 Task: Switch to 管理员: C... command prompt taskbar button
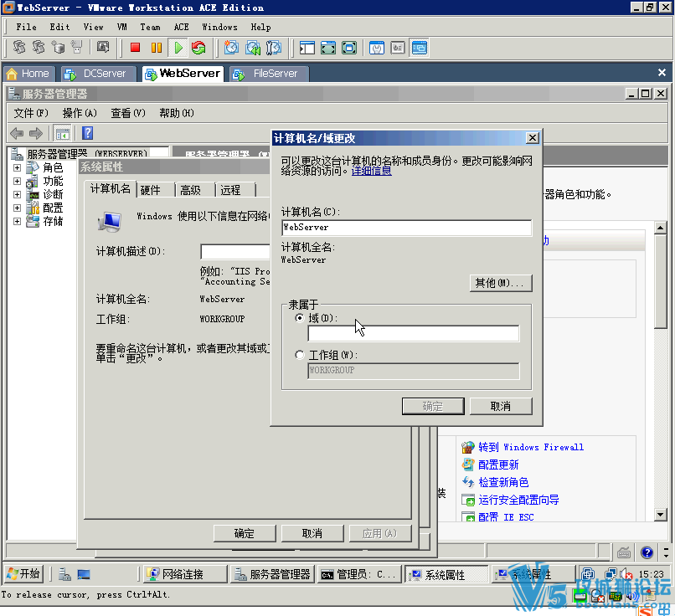pos(359,574)
